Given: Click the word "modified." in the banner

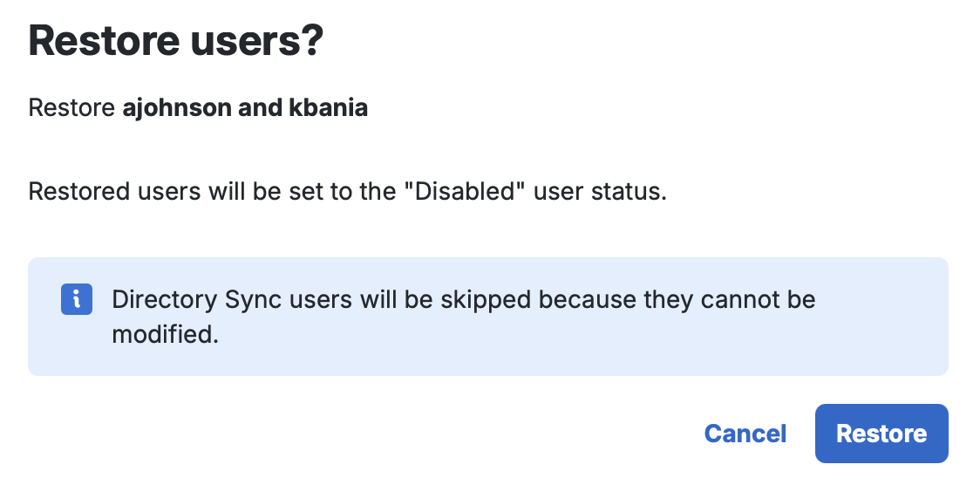Looking at the screenshot, I should point(165,333).
